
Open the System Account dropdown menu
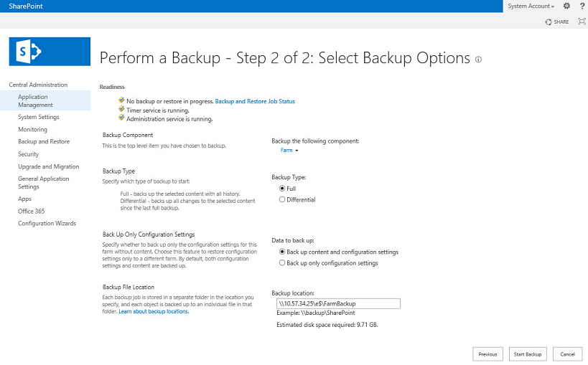(531, 6)
